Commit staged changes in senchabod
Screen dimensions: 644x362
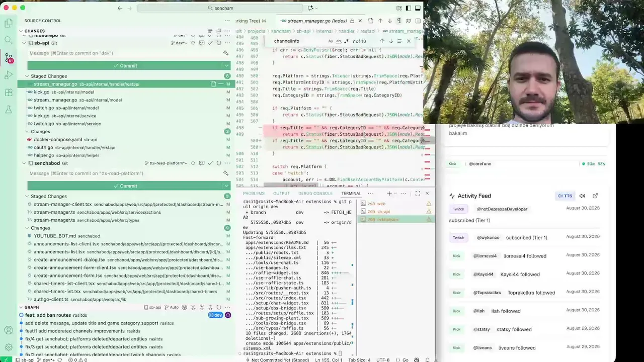click(125, 186)
